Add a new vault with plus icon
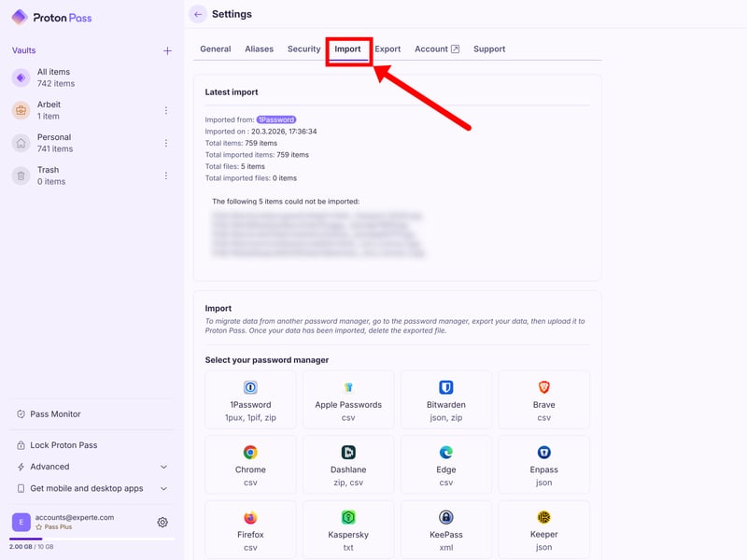The image size is (747, 560). 167,51
